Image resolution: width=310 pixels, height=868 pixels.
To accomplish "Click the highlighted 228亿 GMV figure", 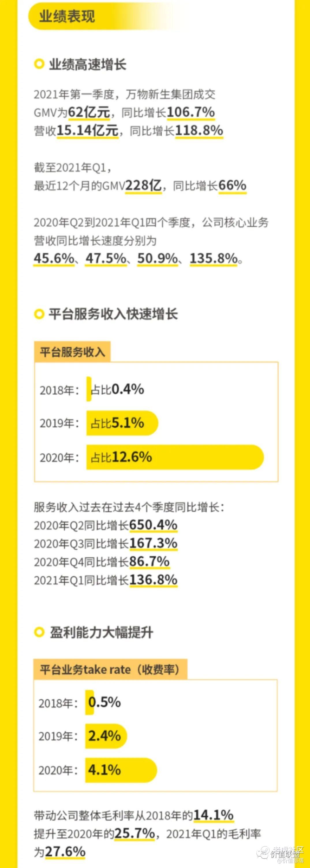I will click(143, 185).
